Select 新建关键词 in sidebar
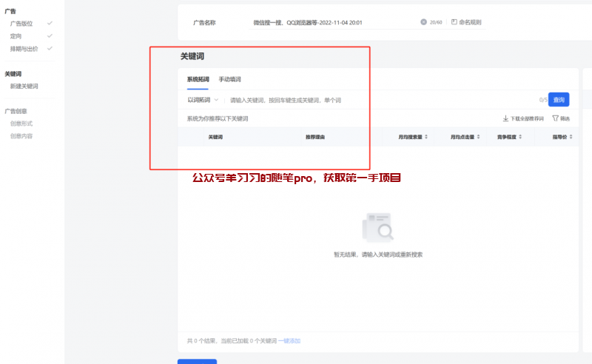Viewport: 592px width, 364px height. click(x=24, y=86)
